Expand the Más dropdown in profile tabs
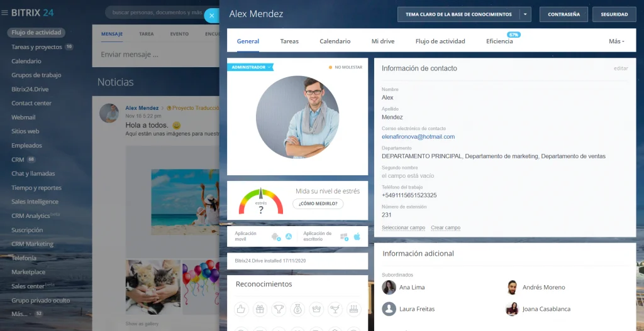The height and width of the screenshot is (331, 644). 616,41
